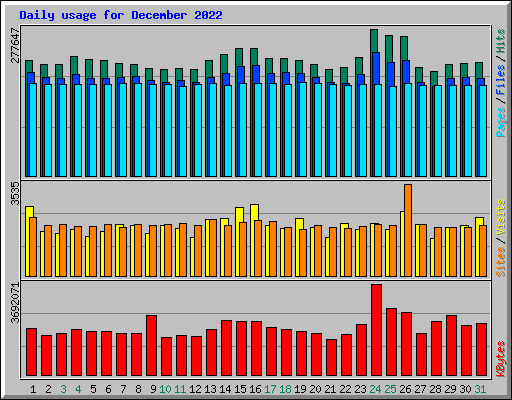Click the cyan Pages bar for day 31
The width and height of the screenshot is (512, 400).
coord(483,131)
